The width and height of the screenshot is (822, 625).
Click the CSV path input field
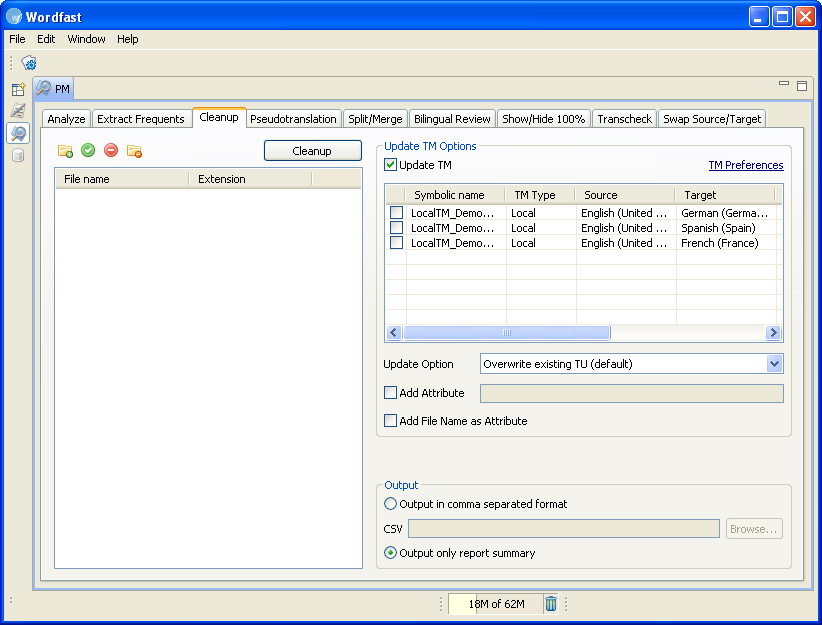[x=564, y=529]
